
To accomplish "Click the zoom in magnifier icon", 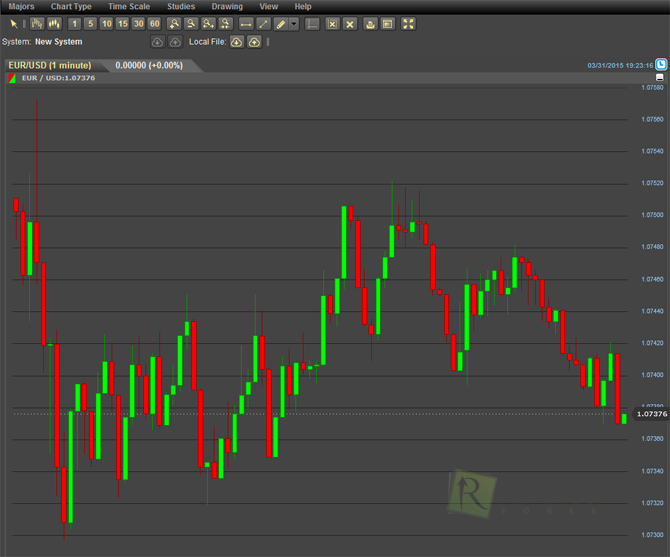I will click(x=174, y=24).
